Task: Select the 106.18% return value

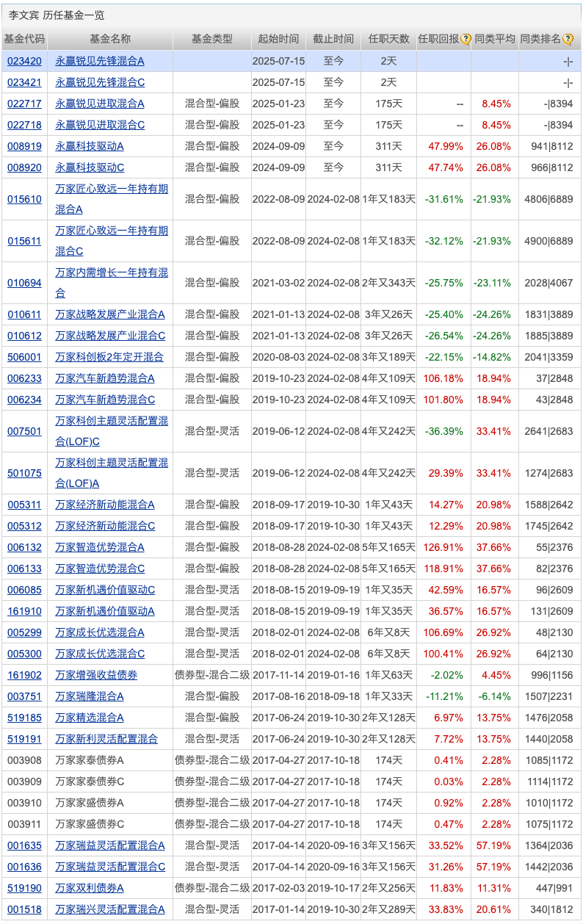Action: pyautogui.click(x=443, y=378)
